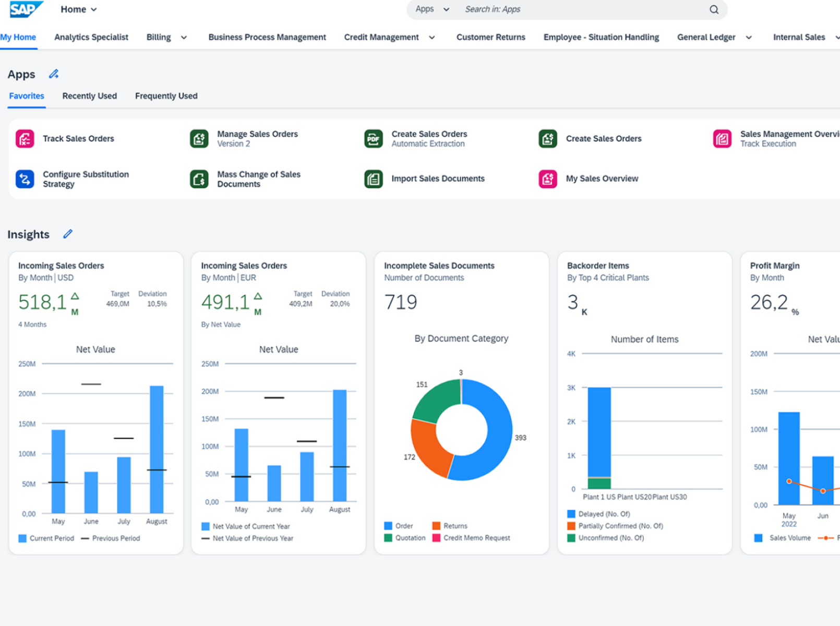Expand the General Ledger chevron
Screen dimensions: 840x626
(x=749, y=38)
